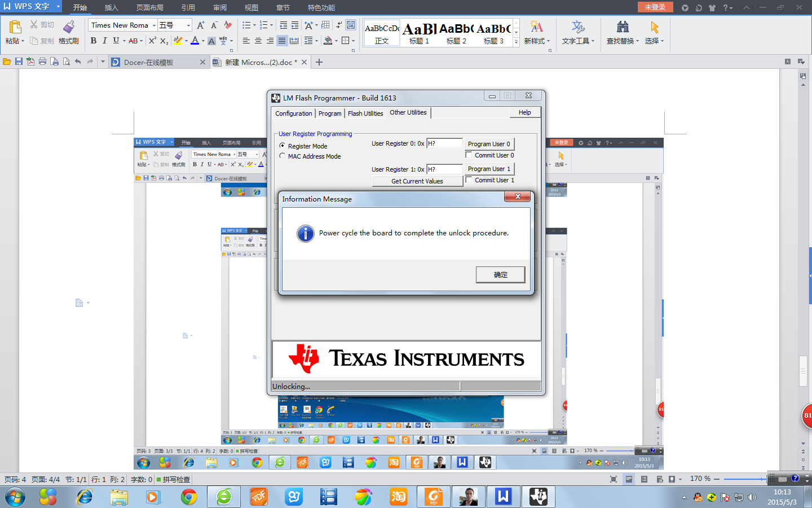The width and height of the screenshot is (812, 508).
Task: Click the justify alignment icon
Action: point(282,41)
